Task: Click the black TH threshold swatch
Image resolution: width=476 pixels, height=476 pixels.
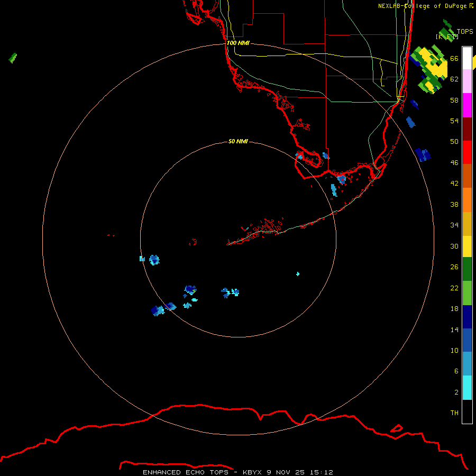Action: coord(467,411)
